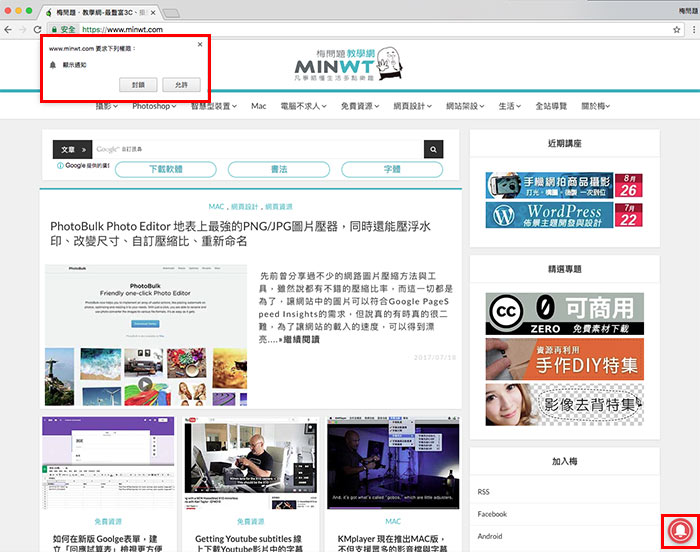700x552 pixels.
Task: Expand the 關於梅 menu
Action: (596, 106)
